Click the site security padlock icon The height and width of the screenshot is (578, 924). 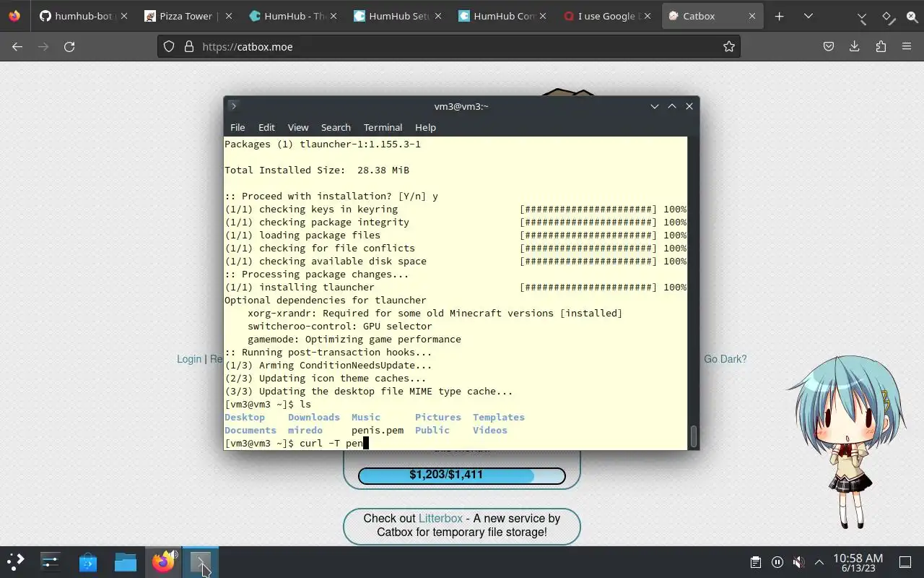[x=189, y=46]
